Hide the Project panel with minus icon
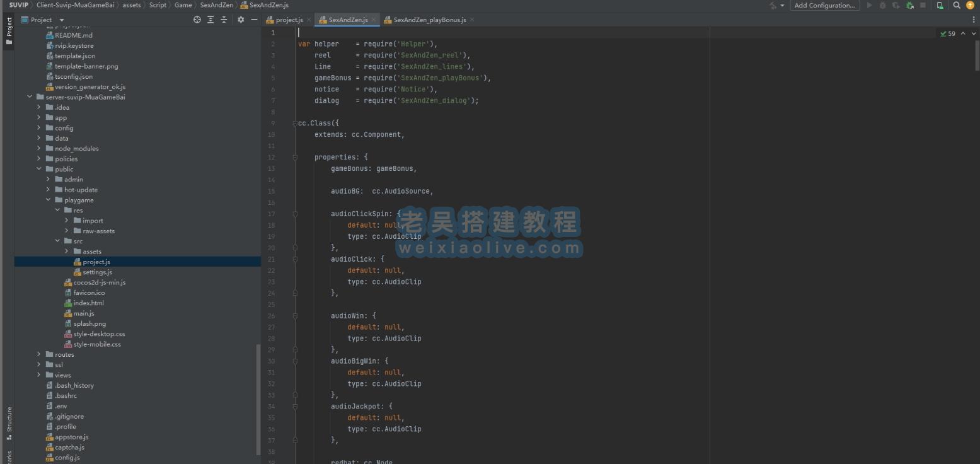This screenshot has width=980, height=464. pos(254,20)
